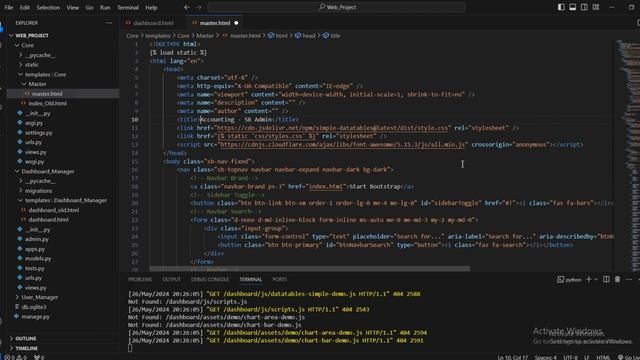Image resolution: width=640 pixels, height=360 pixels.
Task: Open the Run menu
Action: pyautogui.click(x=105, y=7)
